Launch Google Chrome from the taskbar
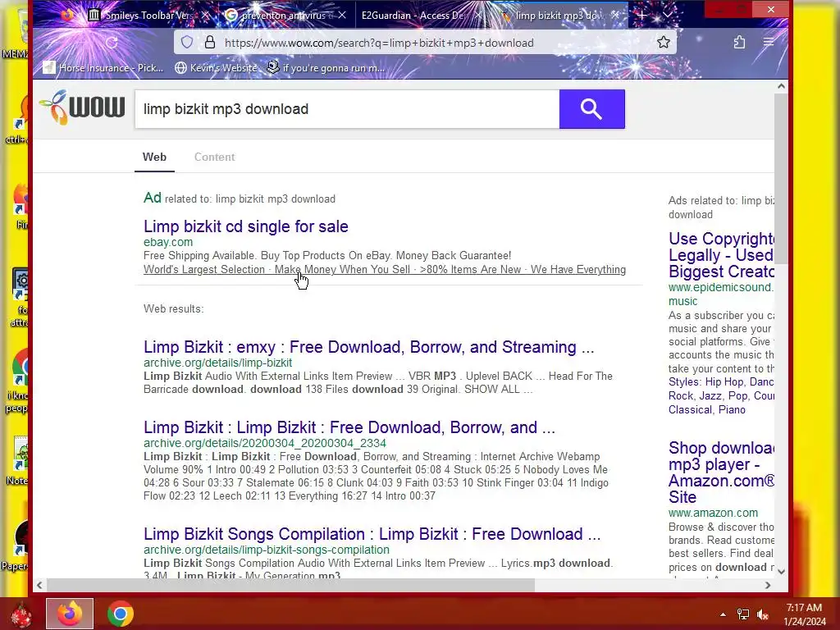This screenshot has width=840, height=630. click(x=121, y=614)
